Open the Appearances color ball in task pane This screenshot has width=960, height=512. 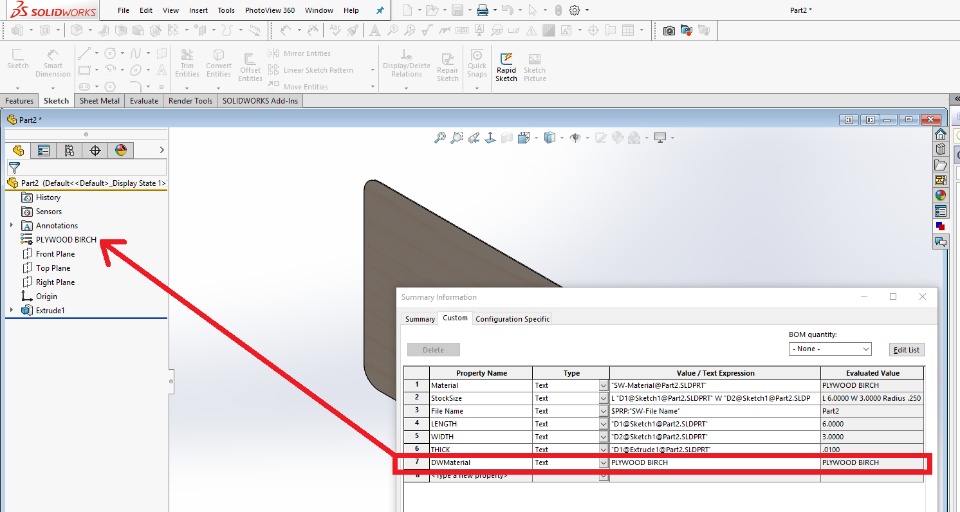940,195
